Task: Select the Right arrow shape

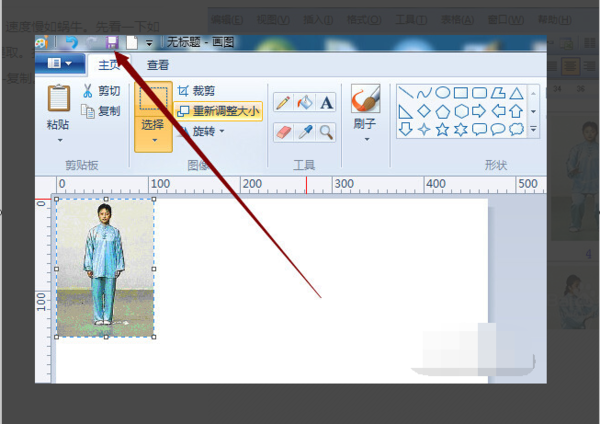Action: tap(479, 111)
